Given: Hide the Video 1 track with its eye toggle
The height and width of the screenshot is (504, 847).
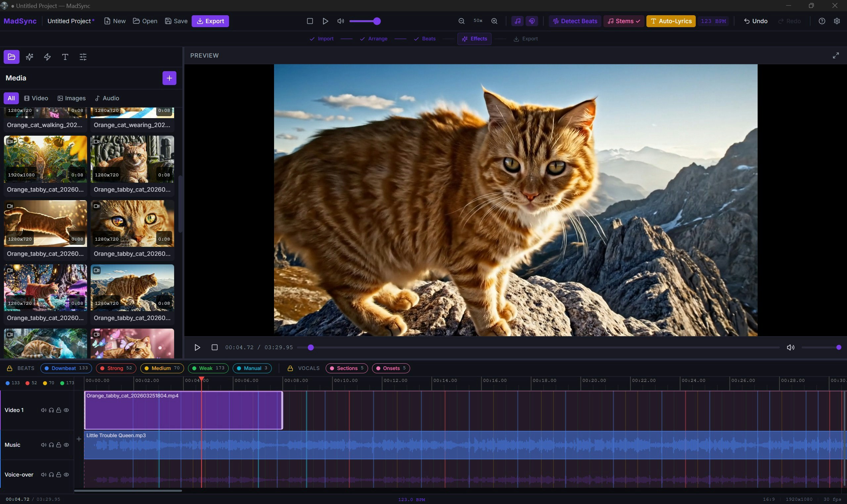Looking at the screenshot, I should [x=67, y=410].
